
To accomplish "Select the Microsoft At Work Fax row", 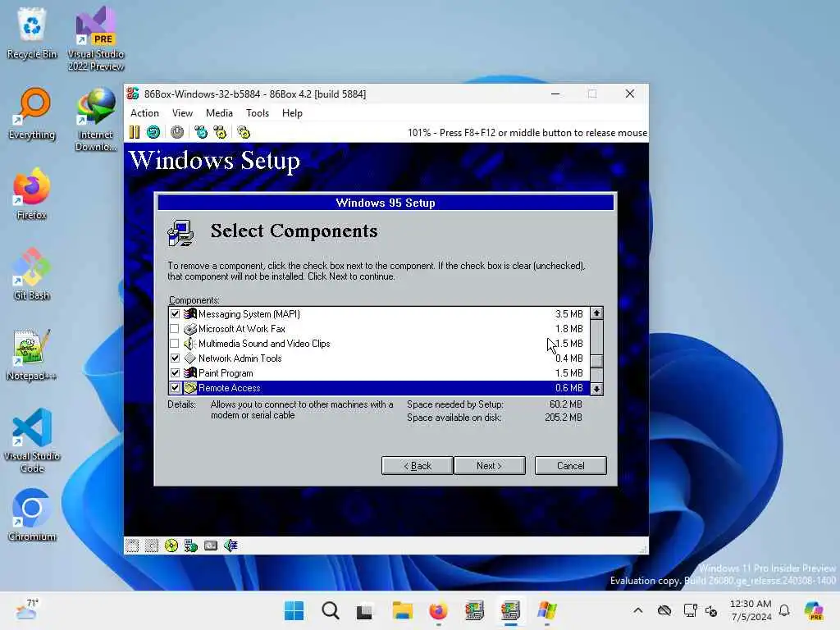I will pos(379,328).
